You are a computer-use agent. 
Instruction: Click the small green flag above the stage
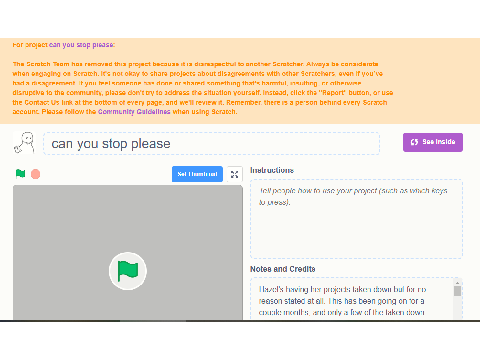click(20, 174)
